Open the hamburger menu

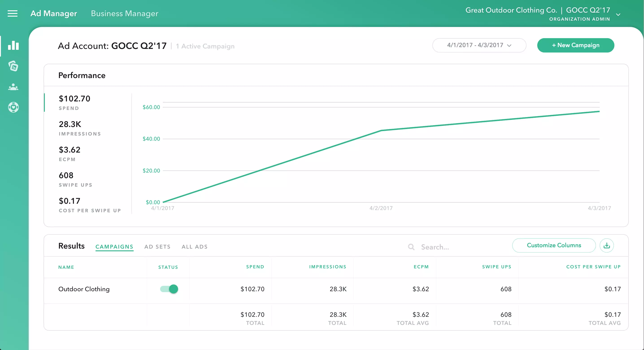point(13,13)
